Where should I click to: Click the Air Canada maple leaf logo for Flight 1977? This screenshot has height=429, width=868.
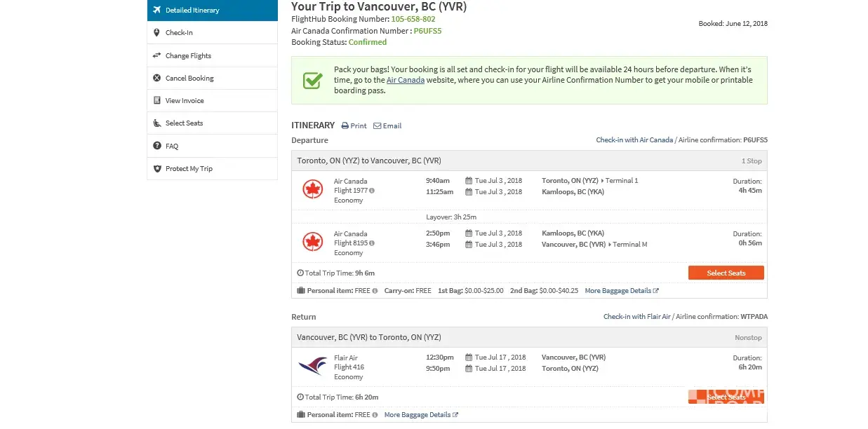(312, 189)
